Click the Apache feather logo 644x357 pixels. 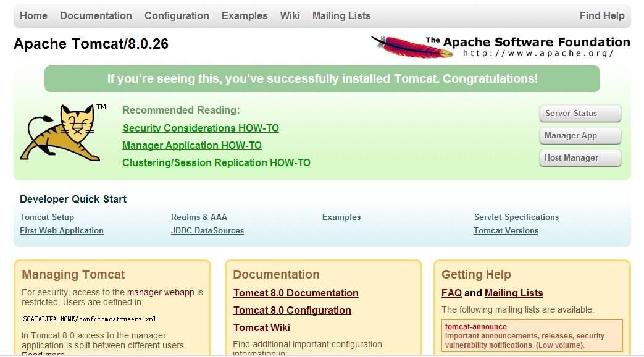click(x=412, y=47)
